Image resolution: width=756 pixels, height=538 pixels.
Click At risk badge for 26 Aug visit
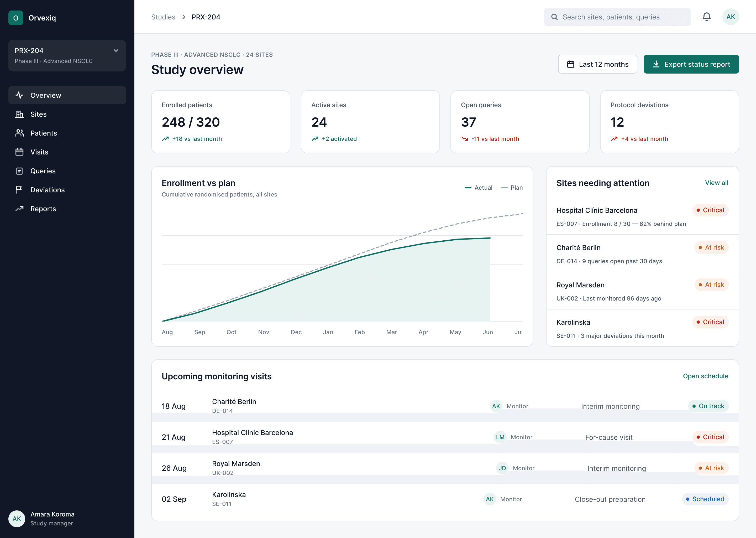(x=711, y=468)
